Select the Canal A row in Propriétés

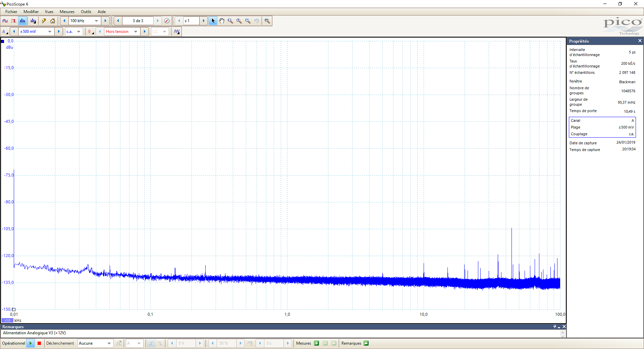click(602, 120)
